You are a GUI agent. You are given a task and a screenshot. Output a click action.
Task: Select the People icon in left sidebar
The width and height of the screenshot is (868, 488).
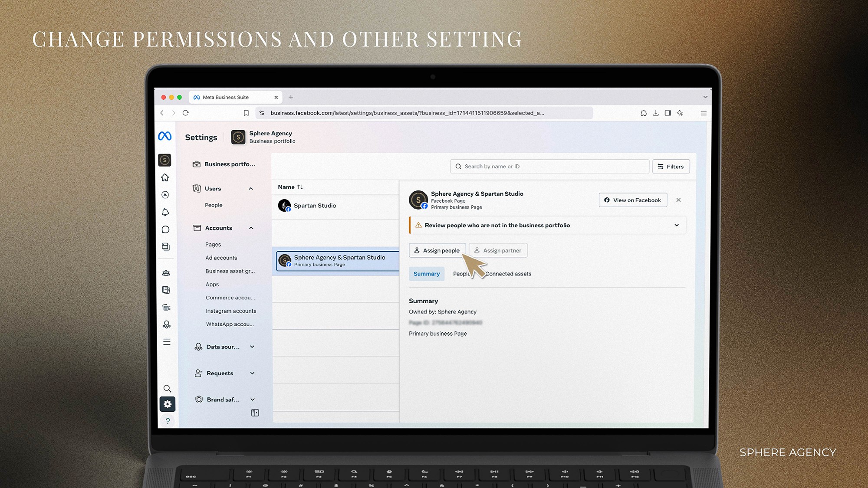[168, 273]
